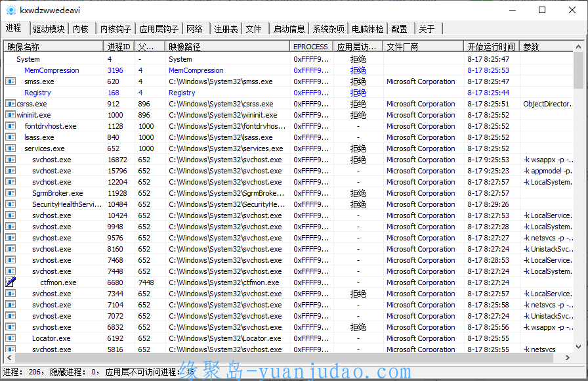Click icon for svchost.exe PID 6832

(10, 326)
